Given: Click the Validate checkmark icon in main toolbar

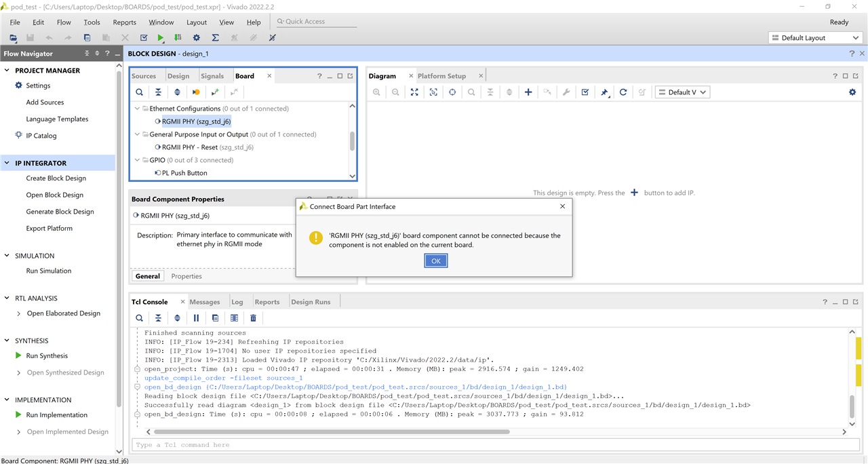Looking at the screenshot, I should coord(144,38).
